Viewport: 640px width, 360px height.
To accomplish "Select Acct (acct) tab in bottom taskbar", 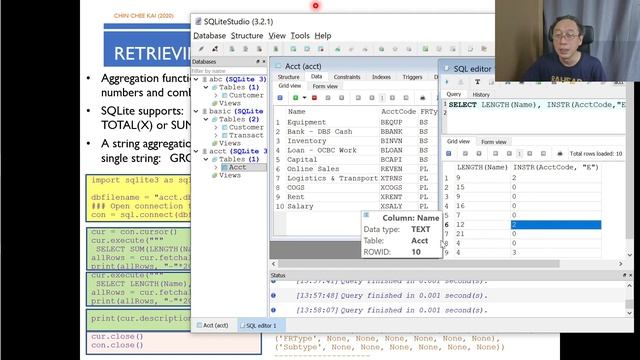I will coord(213,325).
